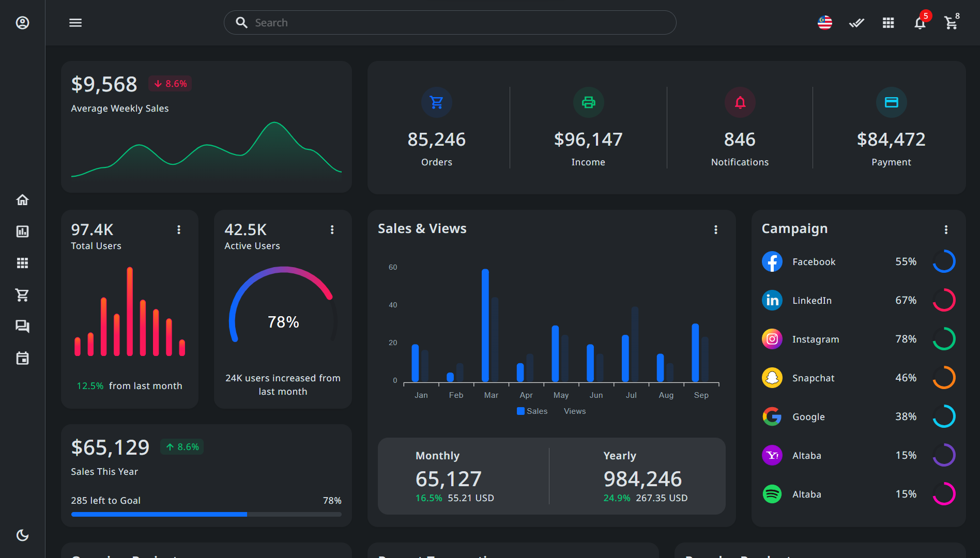Toggle the Views legend series

coord(574,411)
